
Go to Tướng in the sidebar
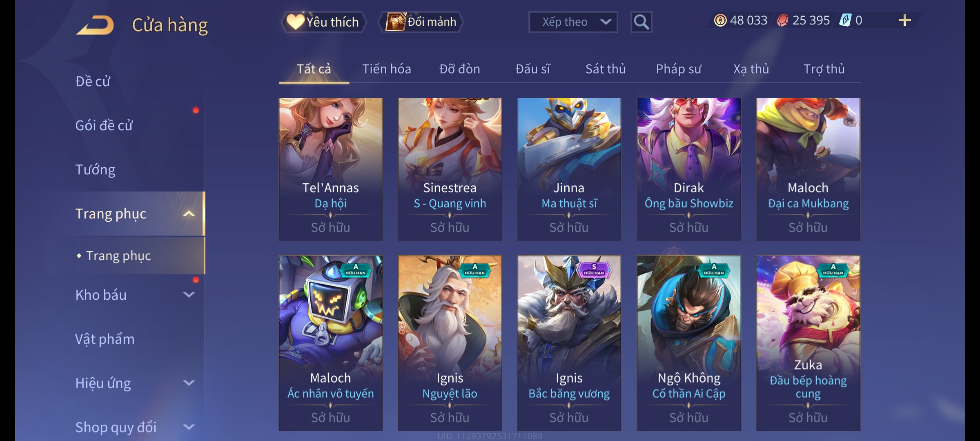pos(95,169)
